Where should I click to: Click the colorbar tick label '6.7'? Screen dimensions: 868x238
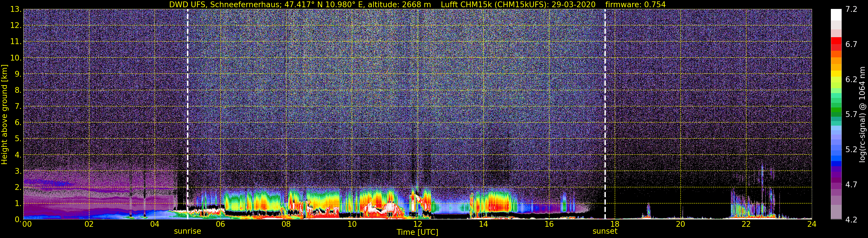pos(851,44)
